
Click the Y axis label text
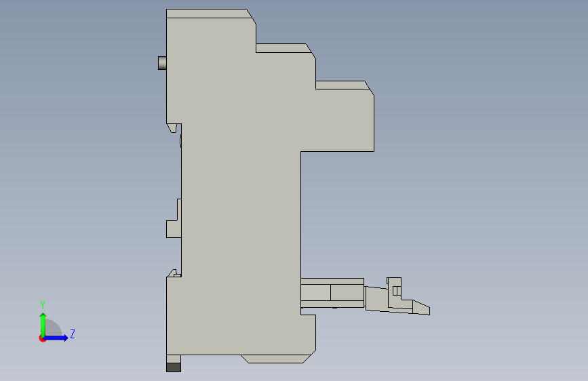coord(43,304)
